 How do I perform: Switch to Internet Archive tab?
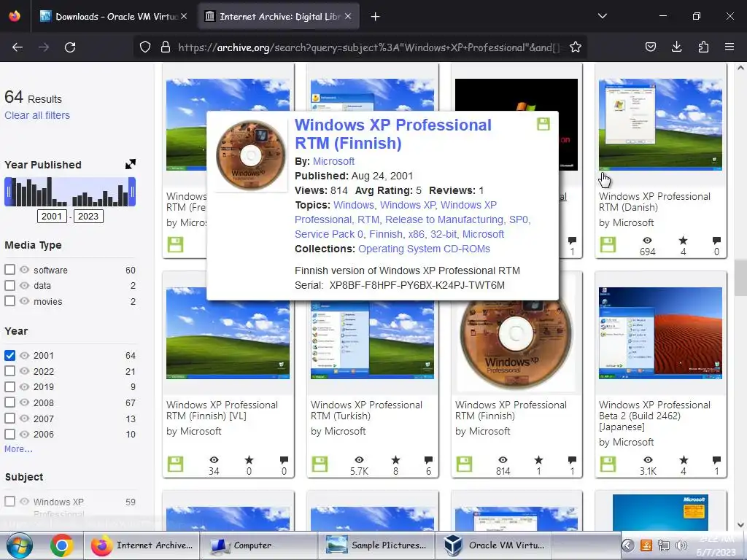click(279, 17)
